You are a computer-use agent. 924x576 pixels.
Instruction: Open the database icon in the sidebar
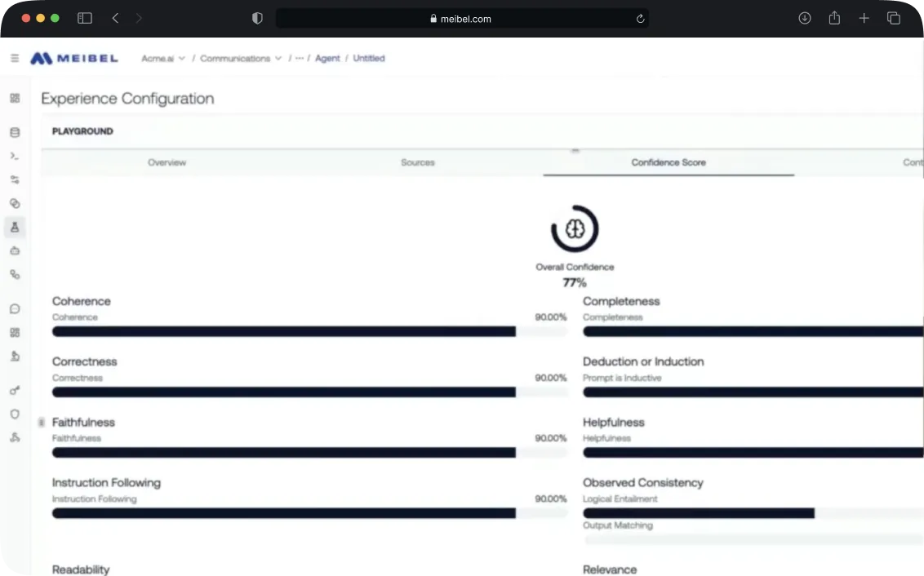(15, 131)
